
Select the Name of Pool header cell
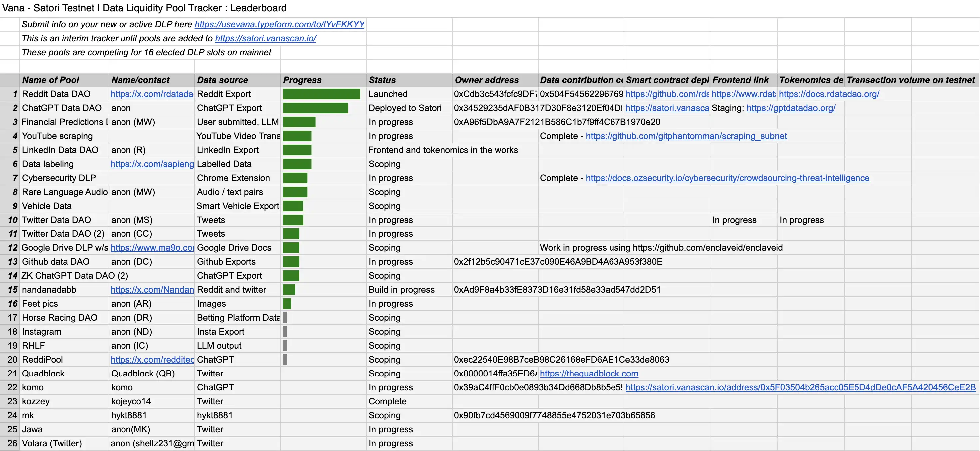tap(51, 80)
